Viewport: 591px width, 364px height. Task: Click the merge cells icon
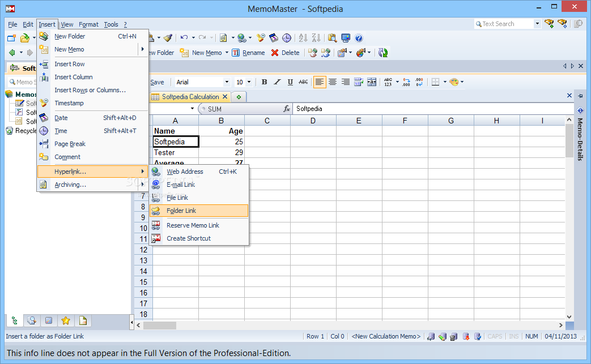point(372,82)
